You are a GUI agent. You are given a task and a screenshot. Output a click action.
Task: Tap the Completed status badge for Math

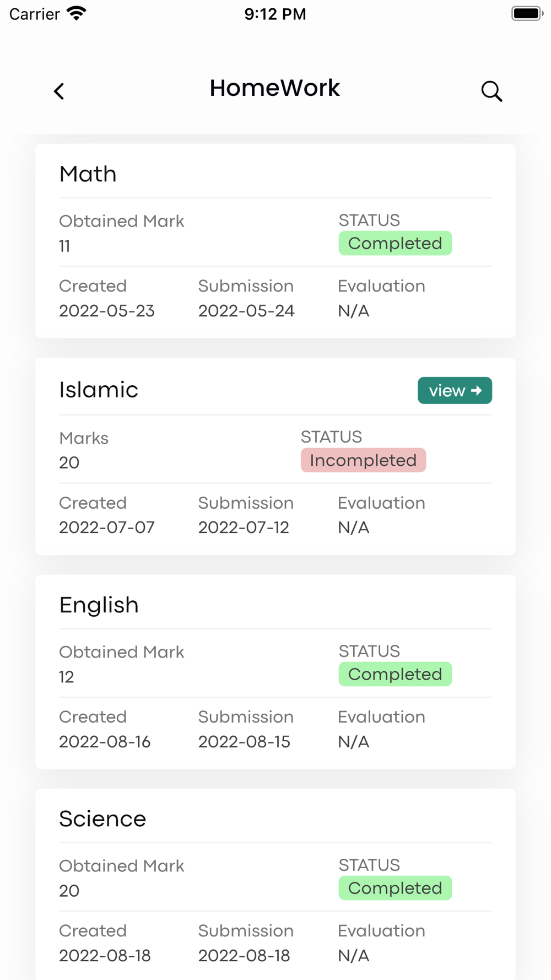click(395, 243)
